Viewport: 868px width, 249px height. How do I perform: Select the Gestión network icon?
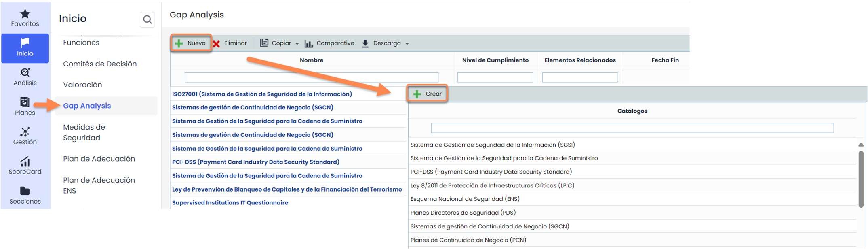coord(25,132)
